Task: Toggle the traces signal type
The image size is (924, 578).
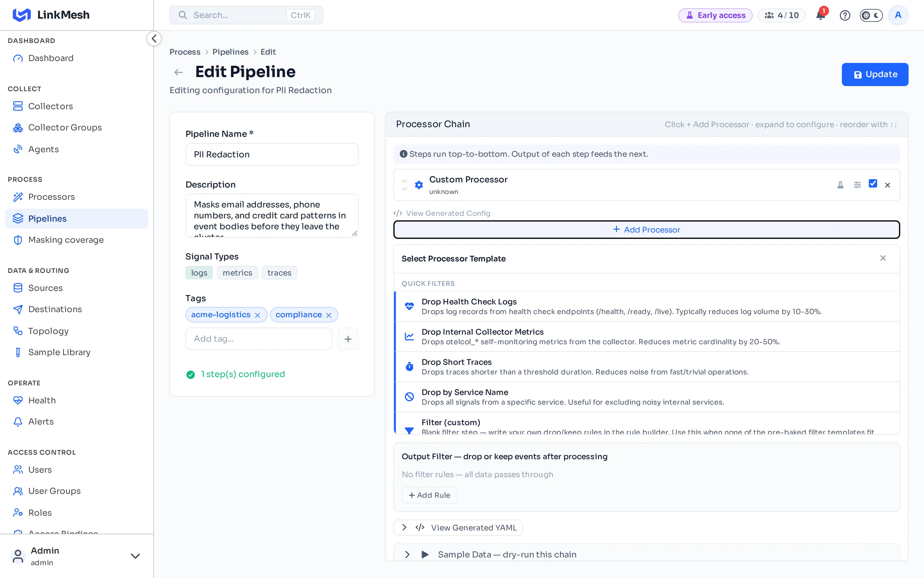Action: click(x=279, y=273)
